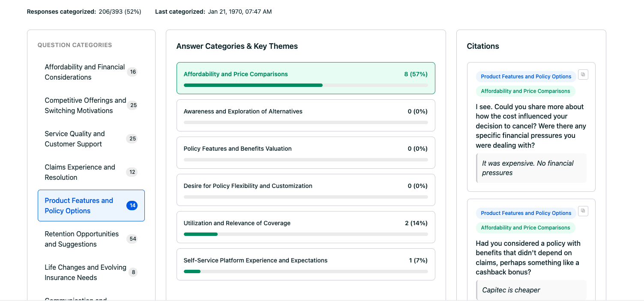This screenshot has width=644, height=304.
Task: Click blue Product Features tag in second citation
Action: click(x=526, y=213)
